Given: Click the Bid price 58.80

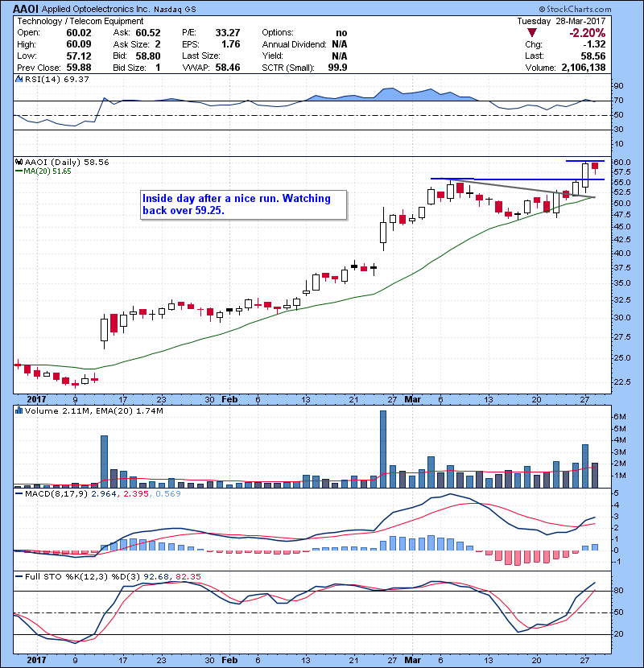Looking at the screenshot, I should coord(148,56).
